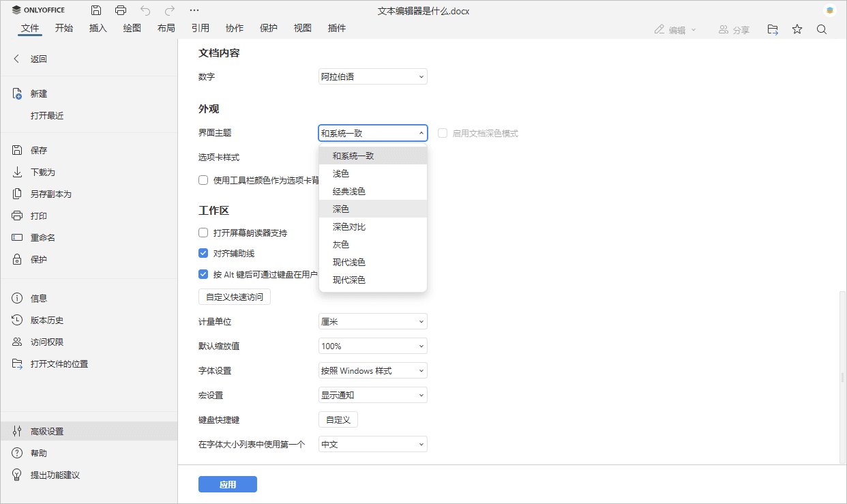Click the favorite star icon

coord(797,29)
